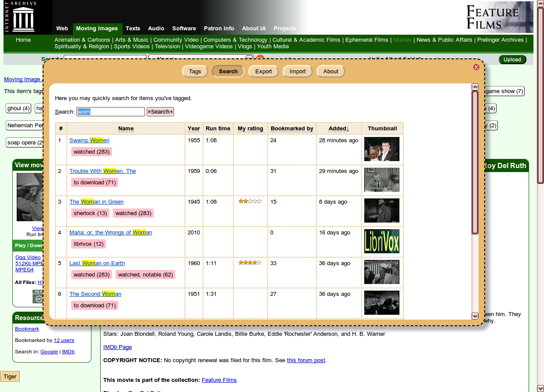
Task: Click the Creative Commons license icon
Action: [39, 299]
